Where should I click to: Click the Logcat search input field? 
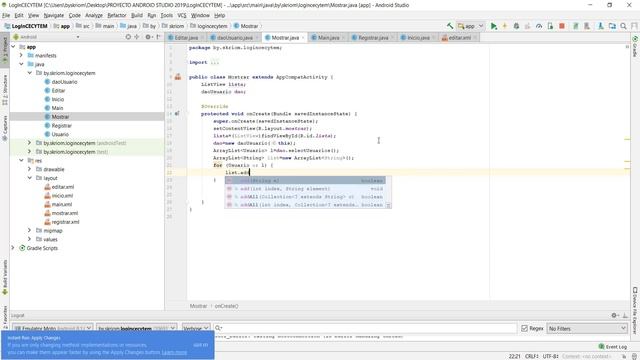(x=365, y=328)
